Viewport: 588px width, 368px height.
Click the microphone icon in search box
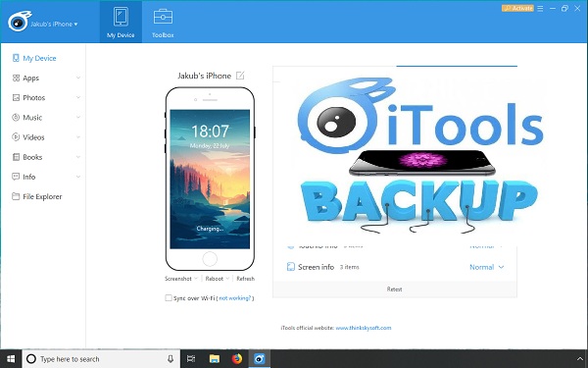171,359
